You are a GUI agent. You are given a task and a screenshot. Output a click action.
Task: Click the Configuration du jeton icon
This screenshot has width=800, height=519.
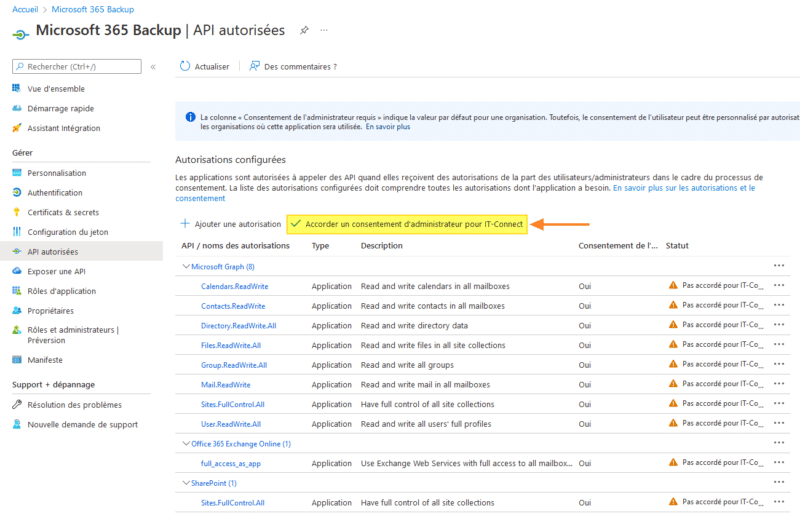point(17,232)
